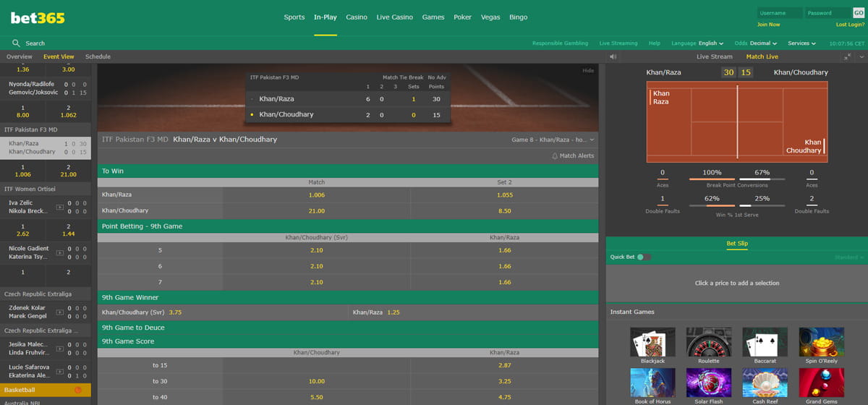Open the Help link
This screenshot has width=868, height=405.
655,43
